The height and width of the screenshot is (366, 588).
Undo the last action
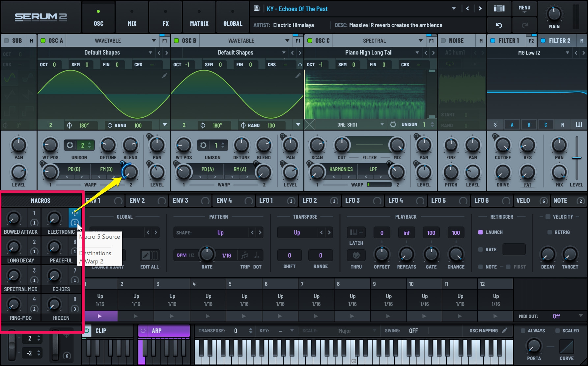tap(499, 25)
